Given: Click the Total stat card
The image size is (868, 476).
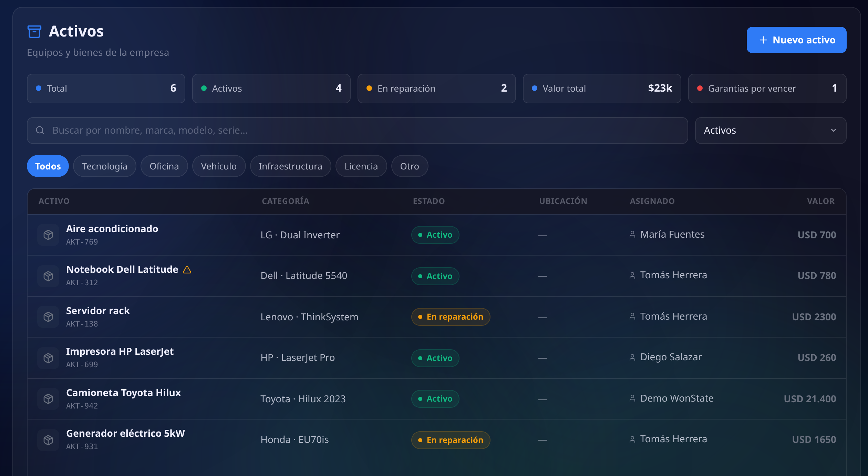Looking at the screenshot, I should pyautogui.click(x=106, y=89).
